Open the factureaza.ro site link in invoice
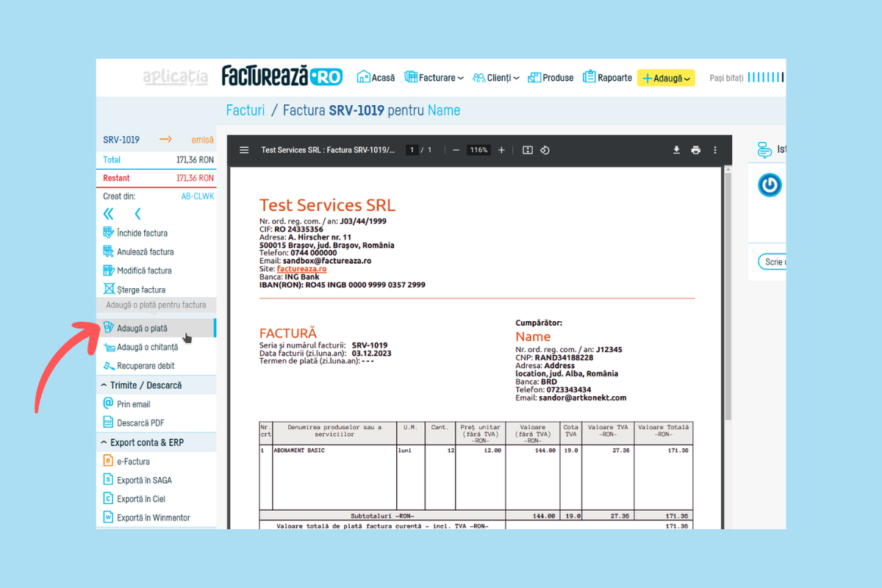The image size is (882, 588). [301, 269]
